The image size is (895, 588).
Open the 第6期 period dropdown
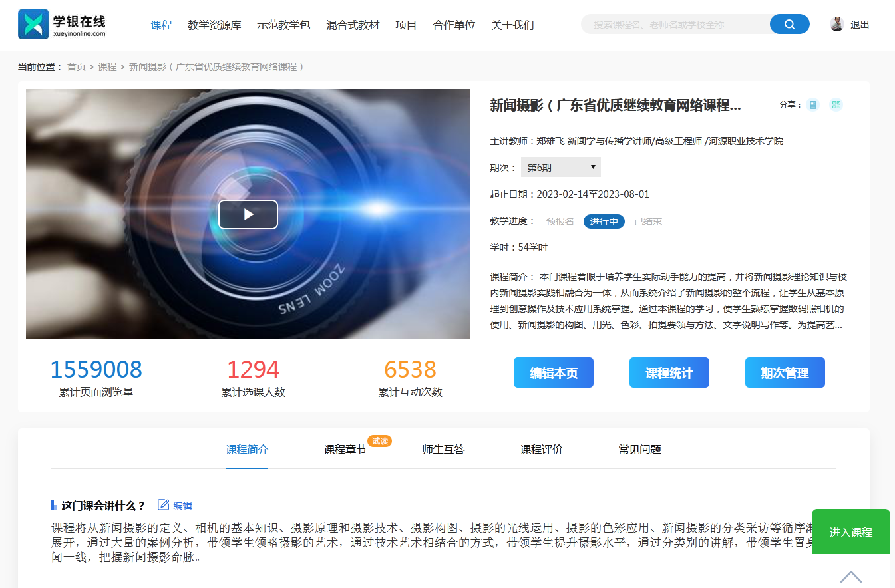(560, 166)
